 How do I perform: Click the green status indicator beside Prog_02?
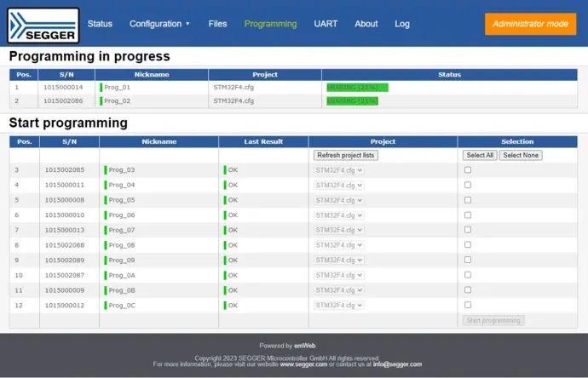[x=101, y=100]
